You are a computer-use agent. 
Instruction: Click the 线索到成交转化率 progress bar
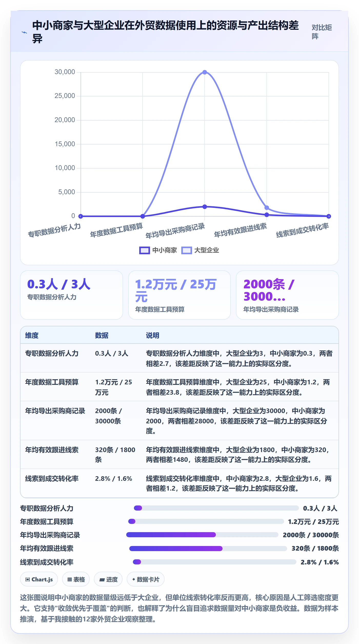point(214,562)
